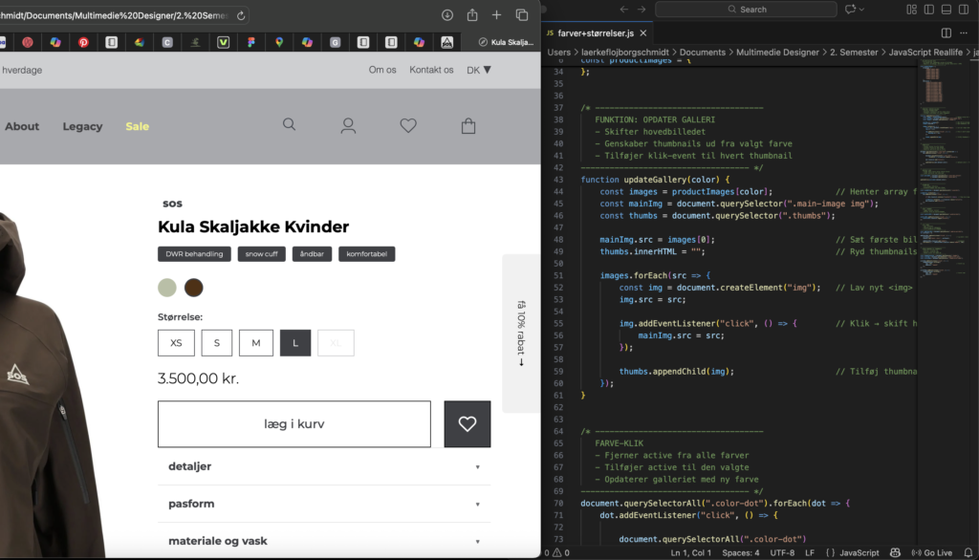Click VS Code's customize layout icon
Viewport: 979px width, 560px height.
tap(911, 10)
